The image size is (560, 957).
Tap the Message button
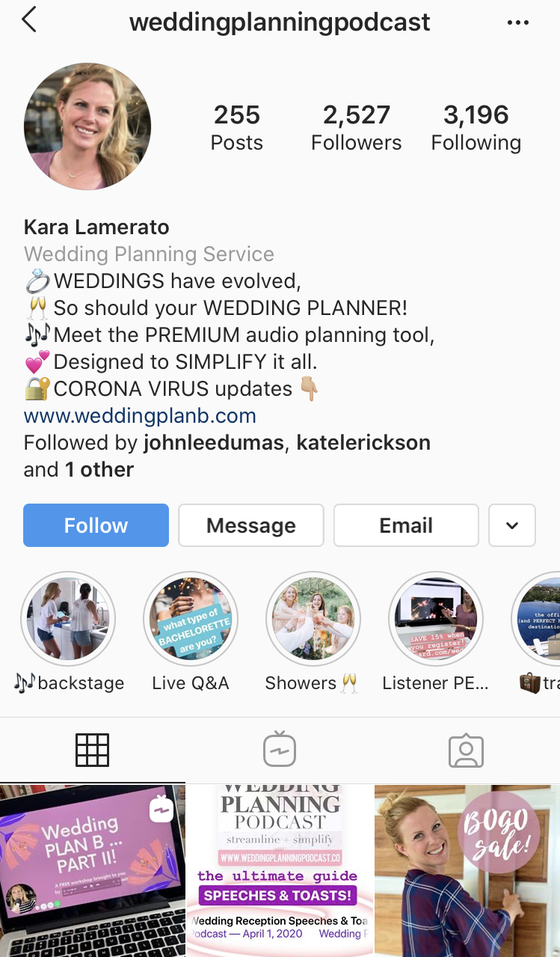pyautogui.click(x=251, y=525)
